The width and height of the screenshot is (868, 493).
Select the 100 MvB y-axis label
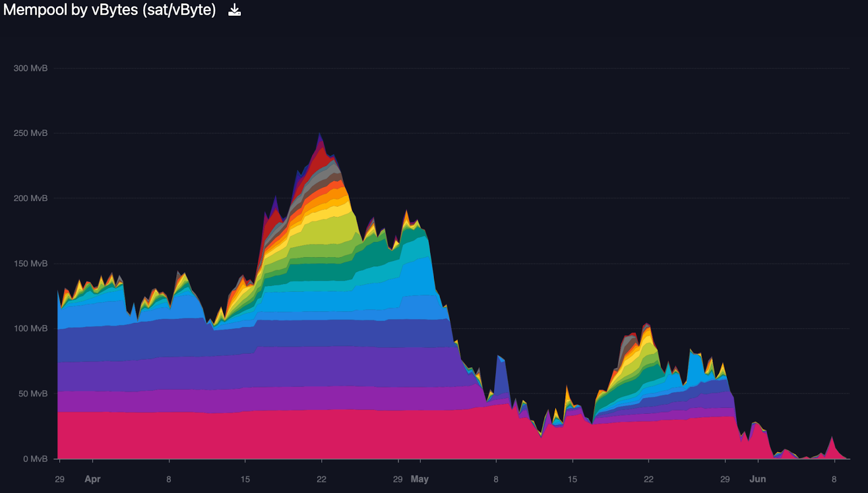[30, 329]
